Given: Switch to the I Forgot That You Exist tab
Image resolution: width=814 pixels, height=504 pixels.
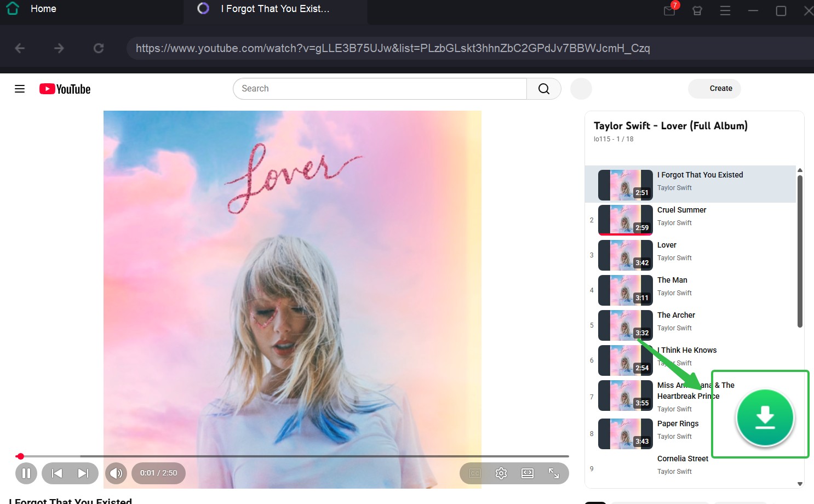Looking at the screenshot, I should [274, 8].
